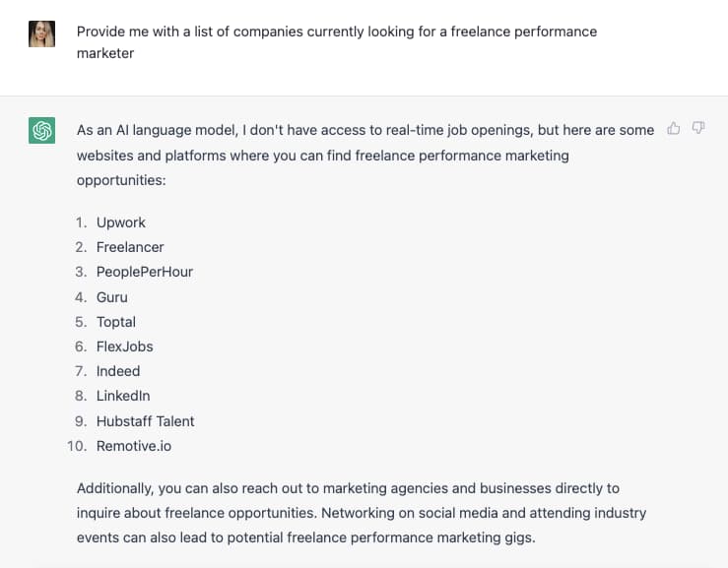The image size is (728, 568).
Task: Click the Remotive.io list entry
Action: [x=132, y=446]
